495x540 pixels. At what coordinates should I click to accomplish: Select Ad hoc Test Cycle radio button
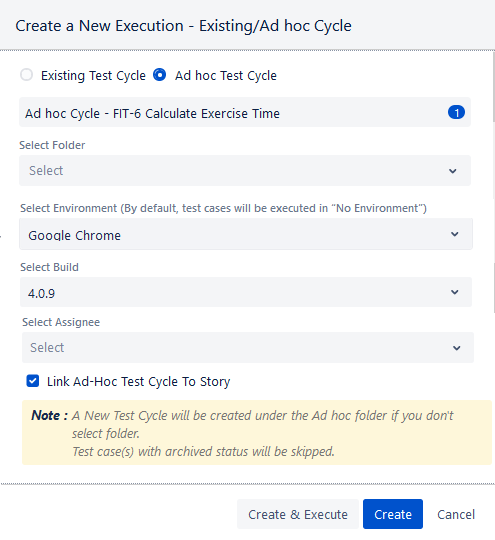point(159,75)
